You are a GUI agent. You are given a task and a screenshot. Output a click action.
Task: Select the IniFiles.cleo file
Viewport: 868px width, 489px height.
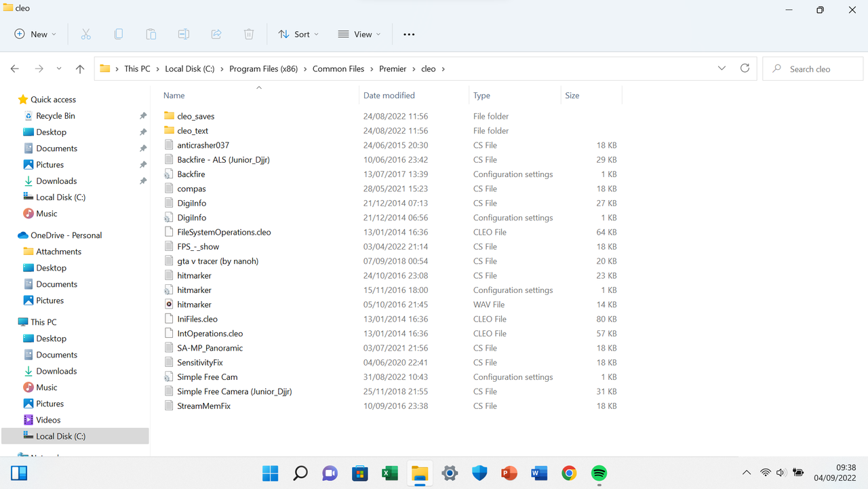coord(197,319)
